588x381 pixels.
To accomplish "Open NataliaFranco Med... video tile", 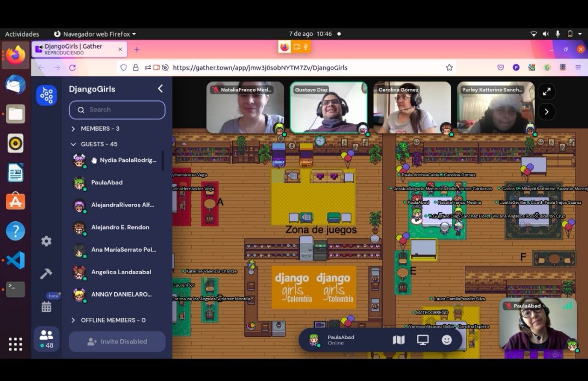I will point(245,107).
